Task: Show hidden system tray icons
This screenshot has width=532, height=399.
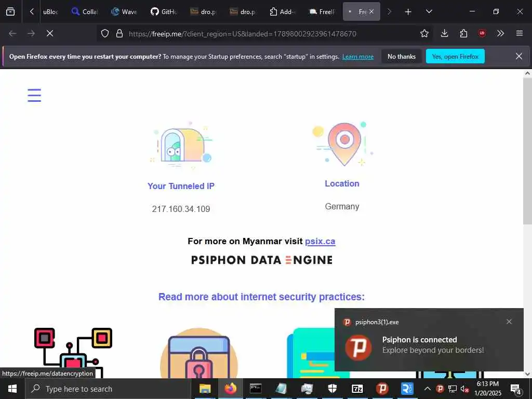Action: point(428,389)
